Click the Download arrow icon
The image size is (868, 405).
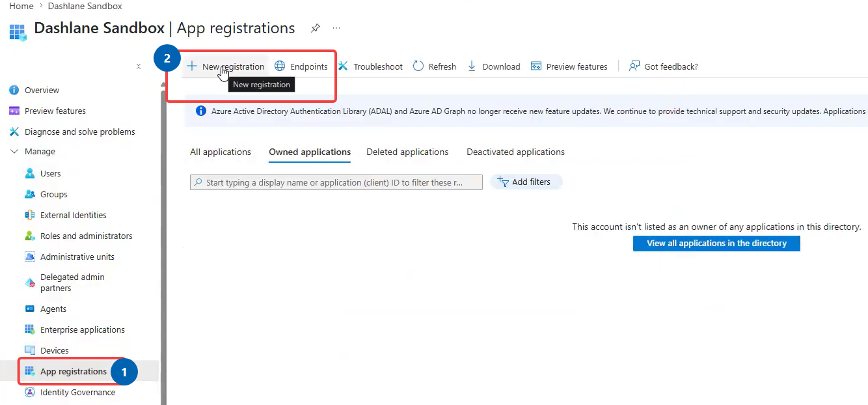click(x=472, y=66)
